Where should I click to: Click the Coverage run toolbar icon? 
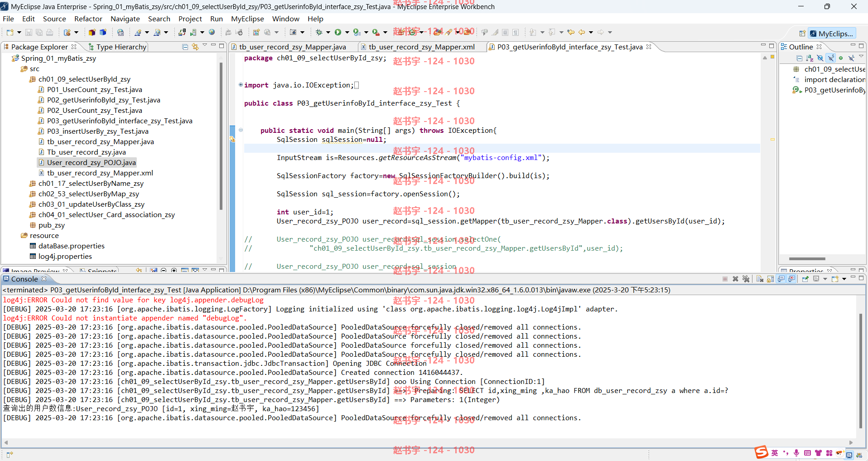point(357,32)
